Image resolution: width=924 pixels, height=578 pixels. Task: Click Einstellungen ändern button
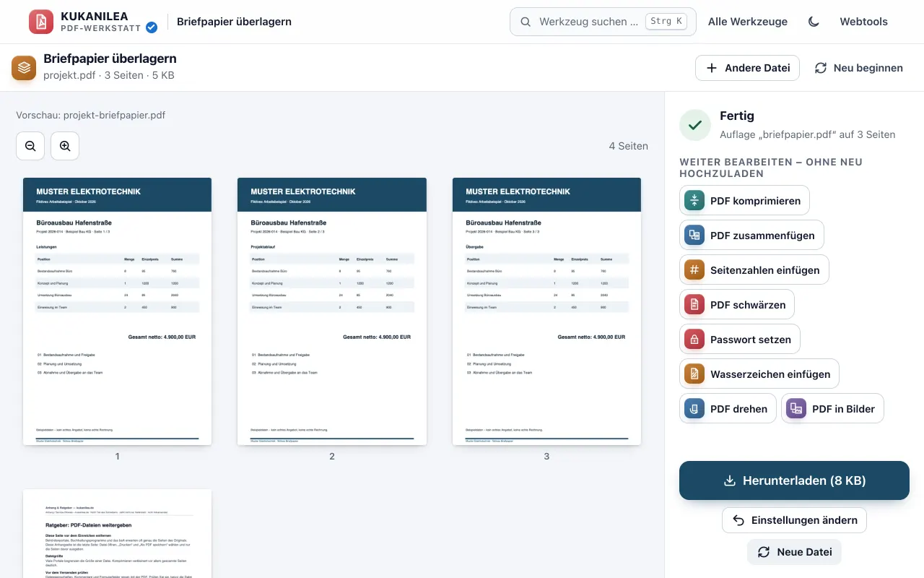point(794,520)
